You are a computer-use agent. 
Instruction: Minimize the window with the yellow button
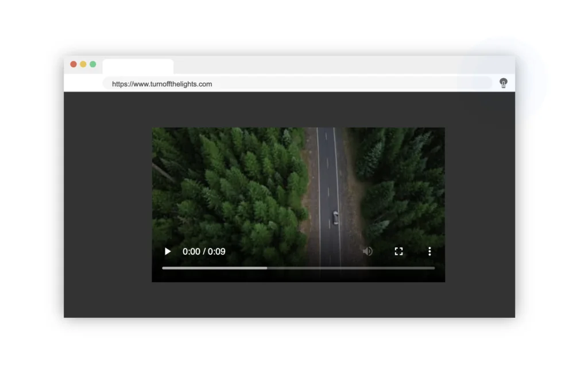click(83, 64)
